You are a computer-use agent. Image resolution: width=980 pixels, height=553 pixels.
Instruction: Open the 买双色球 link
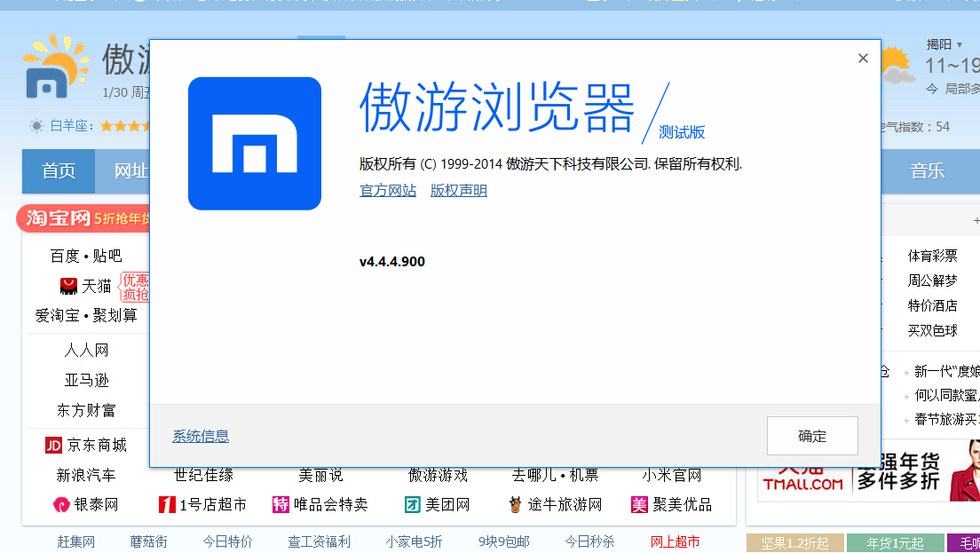(932, 330)
